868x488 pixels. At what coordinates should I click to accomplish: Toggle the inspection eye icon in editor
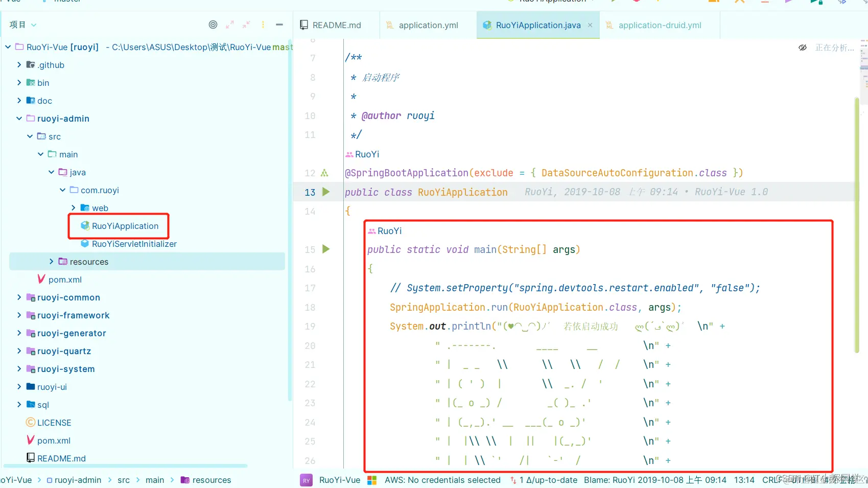[803, 48]
